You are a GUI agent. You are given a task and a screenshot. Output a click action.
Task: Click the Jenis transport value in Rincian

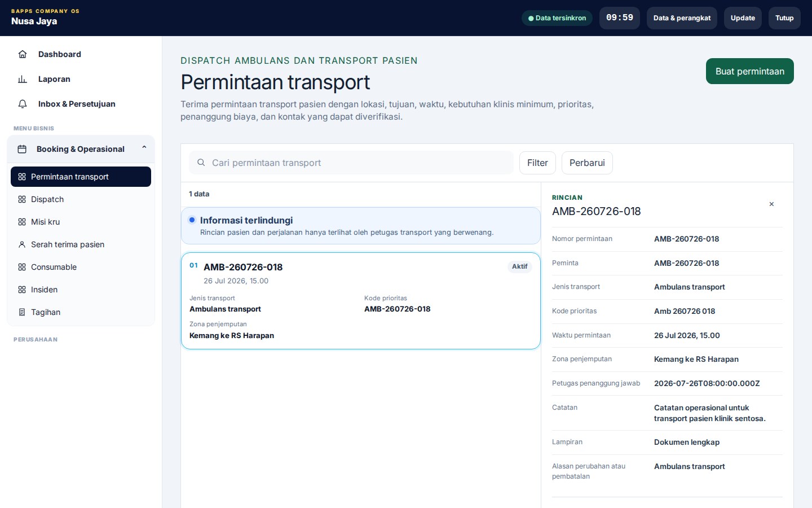click(690, 287)
